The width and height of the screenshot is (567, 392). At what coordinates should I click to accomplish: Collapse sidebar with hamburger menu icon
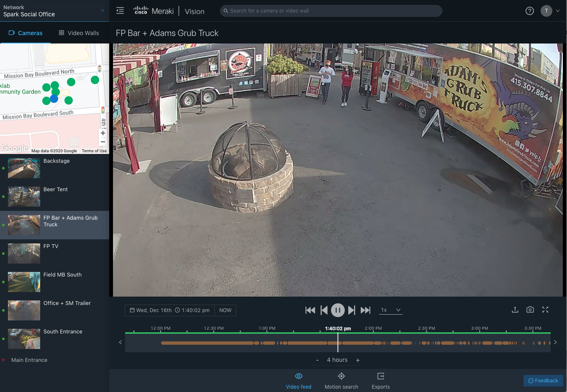(120, 11)
